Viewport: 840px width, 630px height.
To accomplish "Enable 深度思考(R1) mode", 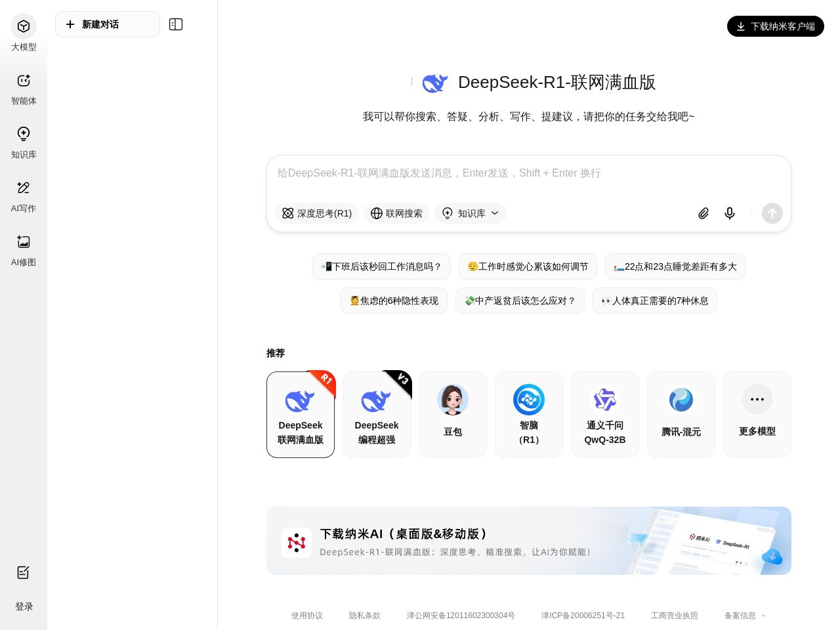I will 317,213.
